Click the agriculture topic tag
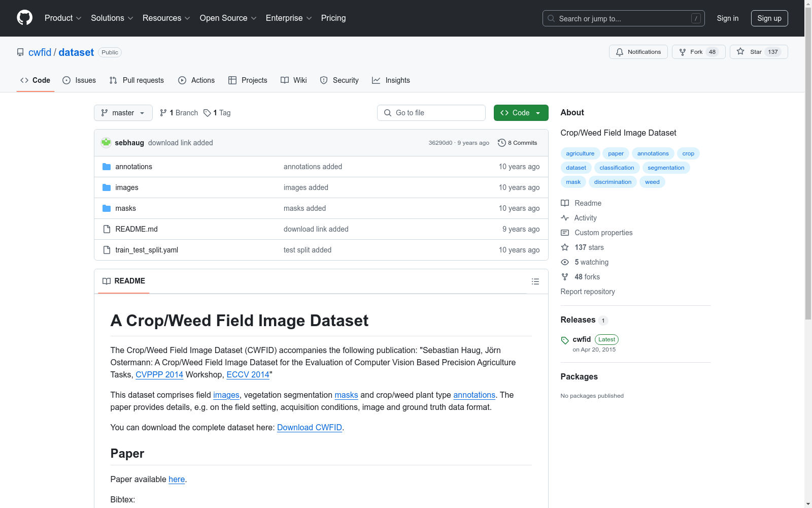The image size is (812, 508). pos(580,153)
